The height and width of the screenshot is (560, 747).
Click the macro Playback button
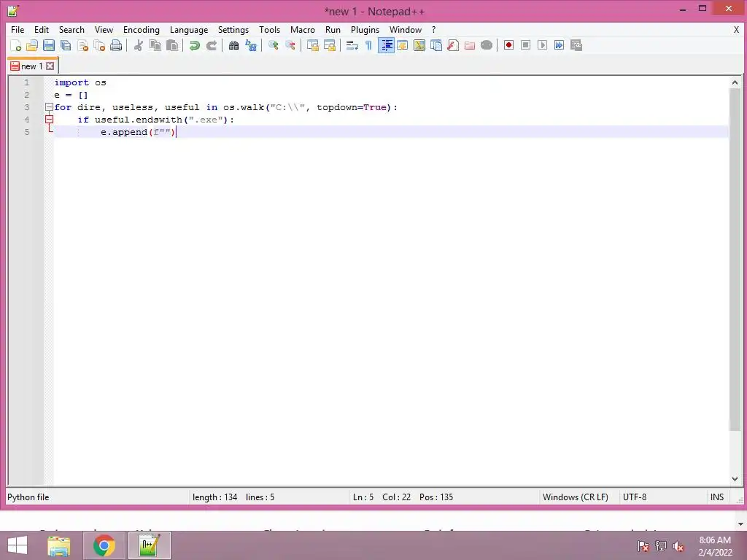(542, 45)
